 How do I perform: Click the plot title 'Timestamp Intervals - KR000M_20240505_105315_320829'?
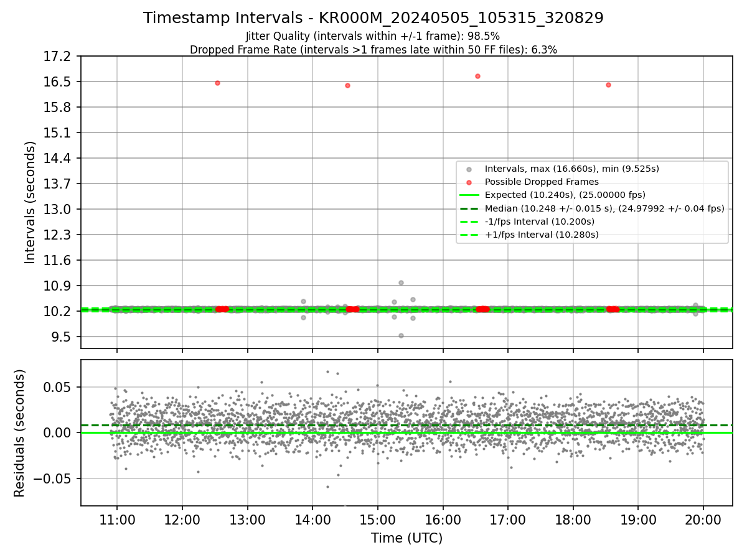(374, 18)
